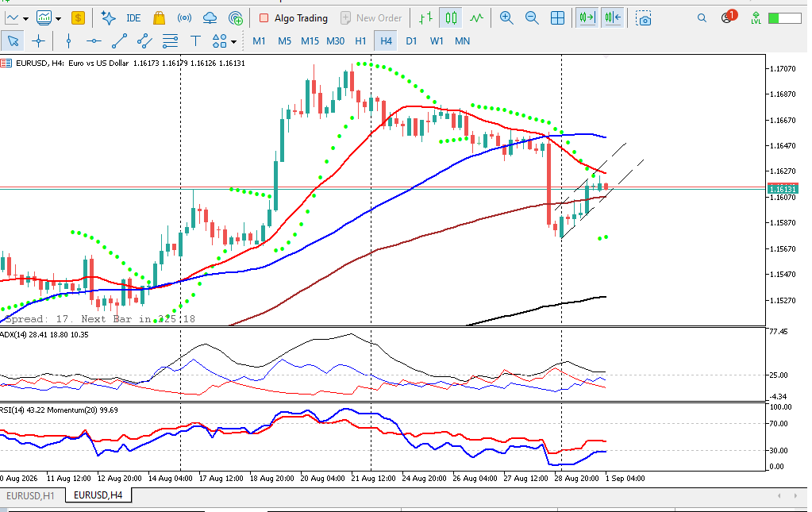This screenshot has height=512, width=812.
Task: Open the chart type line icon
Action: click(11, 18)
